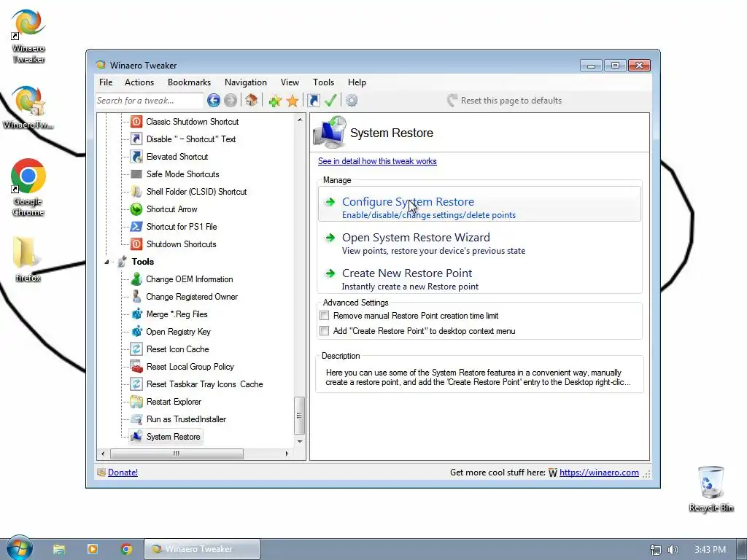Screen dimensions: 747x560
Task: Click the Shutdown Shortcuts red icon
Action: [136, 244]
